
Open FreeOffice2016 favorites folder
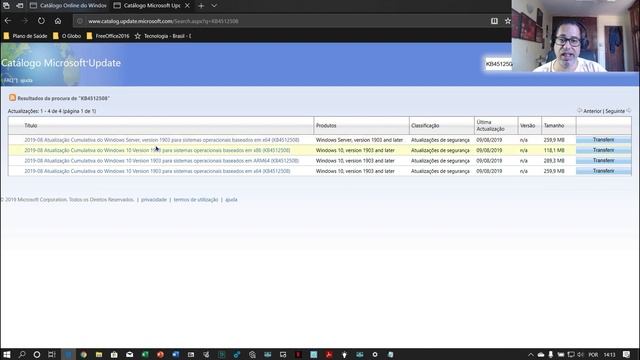click(x=108, y=36)
